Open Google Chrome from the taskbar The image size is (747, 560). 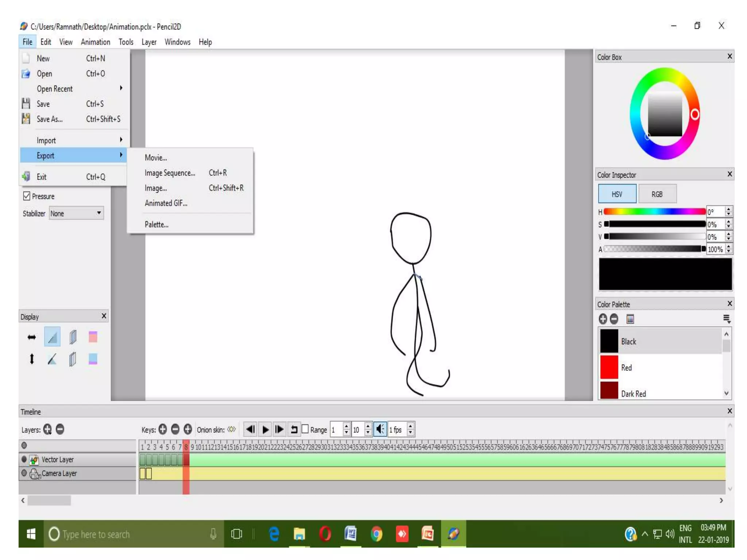point(376,534)
